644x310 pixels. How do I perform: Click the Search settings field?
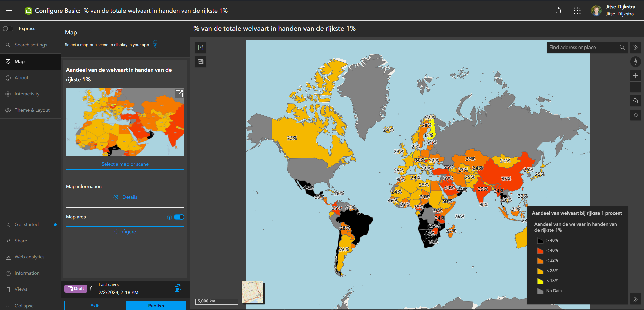[30, 45]
